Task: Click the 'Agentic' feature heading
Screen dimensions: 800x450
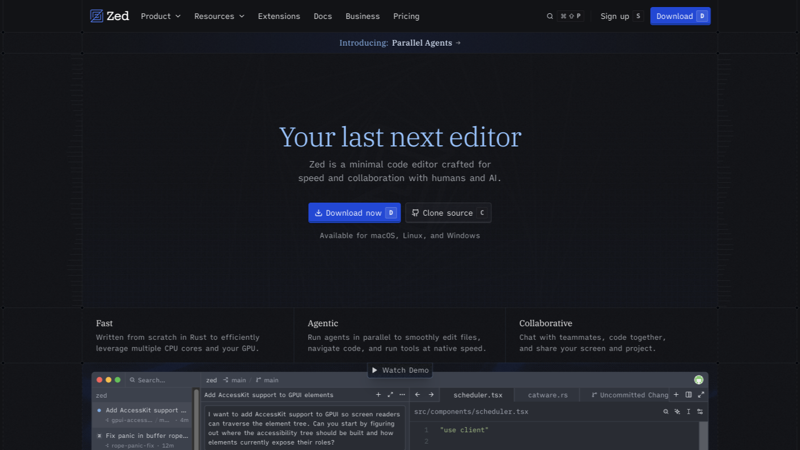Action: pyautogui.click(x=322, y=323)
